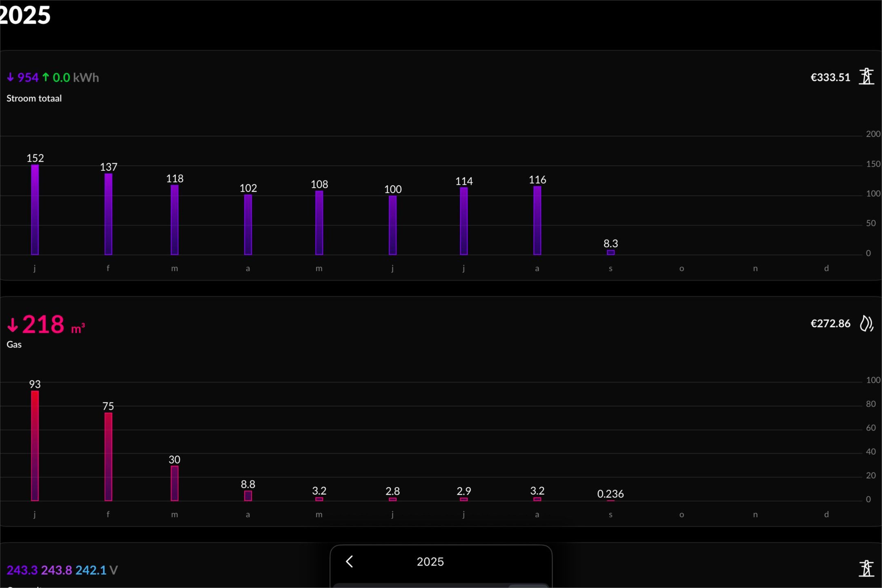The width and height of the screenshot is (882, 588).
Task: Select the February 75 m³ gas bar
Action: (108, 457)
